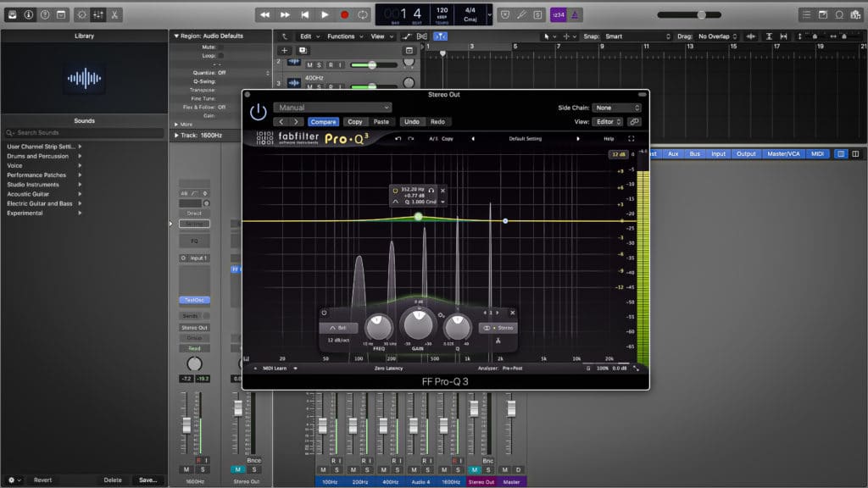Click the Rewind transport button

(x=264, y=15)
